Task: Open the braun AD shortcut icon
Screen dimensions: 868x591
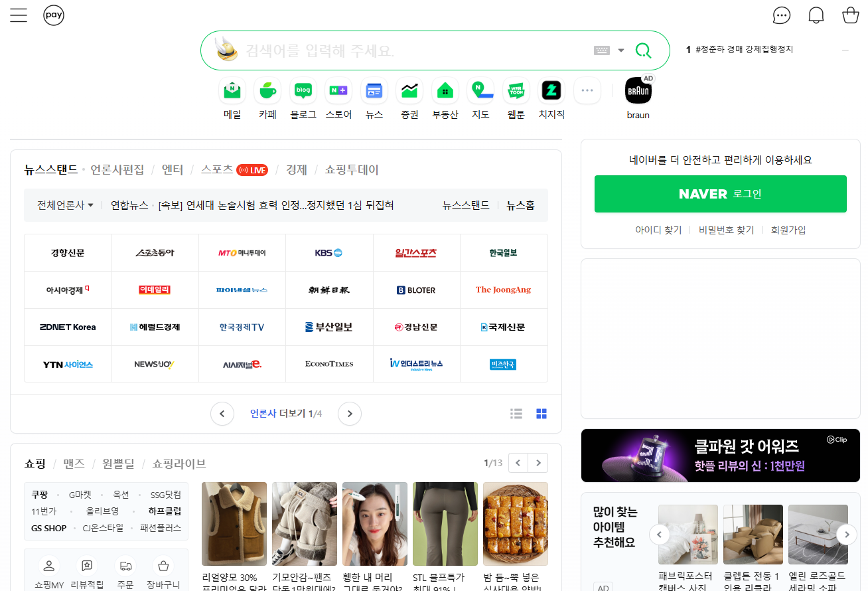Action: pos(638,91)
